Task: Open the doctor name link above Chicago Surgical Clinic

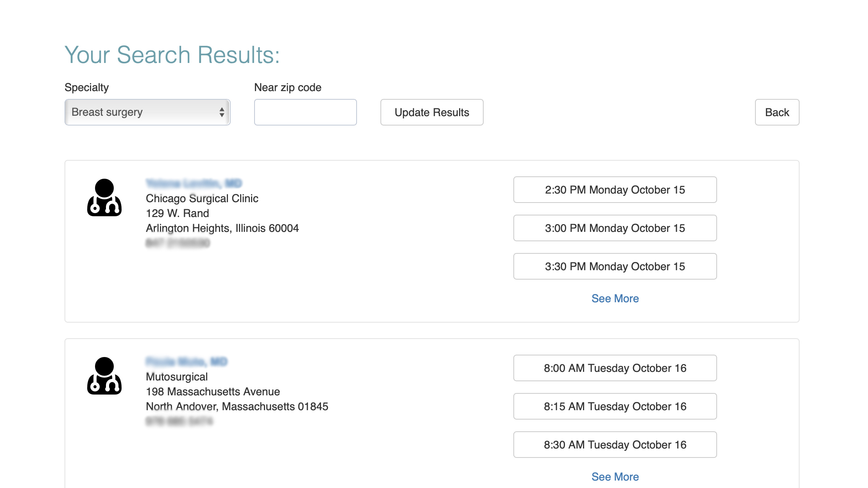Action: coord(194,183)
